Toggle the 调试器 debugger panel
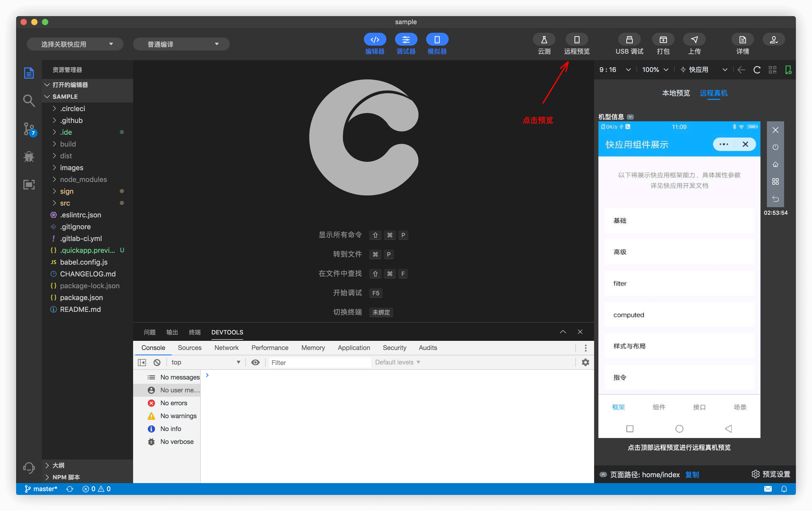 point(406,40)
